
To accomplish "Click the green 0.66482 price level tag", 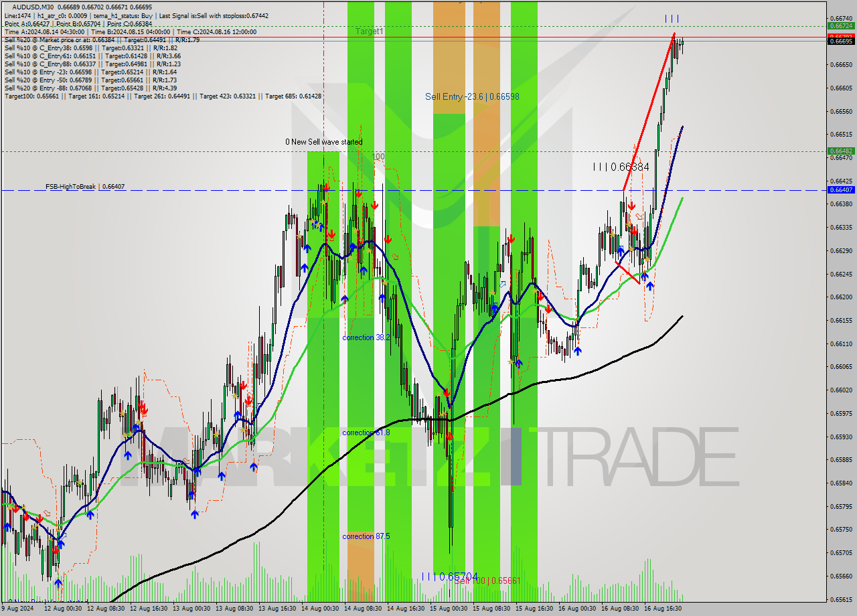I will point(841,151).
